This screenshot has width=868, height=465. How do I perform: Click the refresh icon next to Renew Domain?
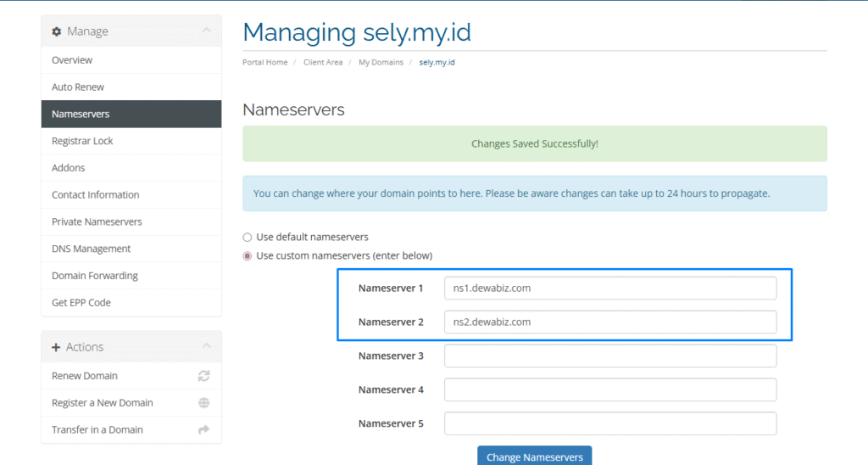(203, 376)
